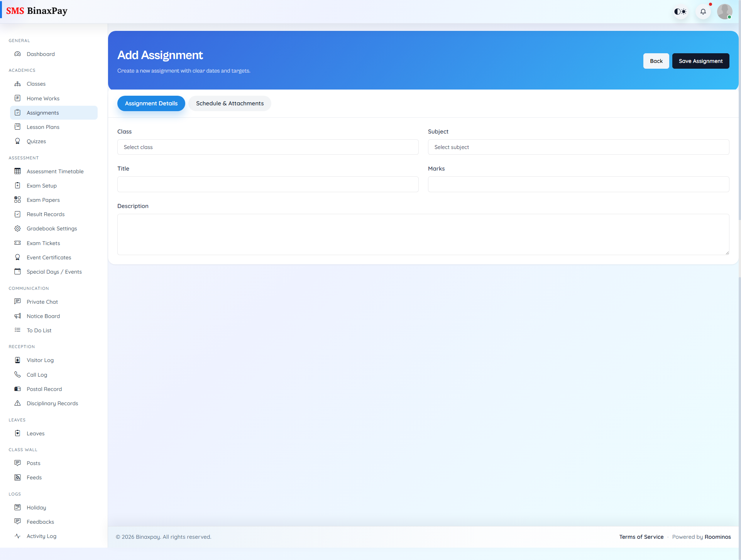
Task: Select the Home Works sidebar icon
Action: [18, 98]
